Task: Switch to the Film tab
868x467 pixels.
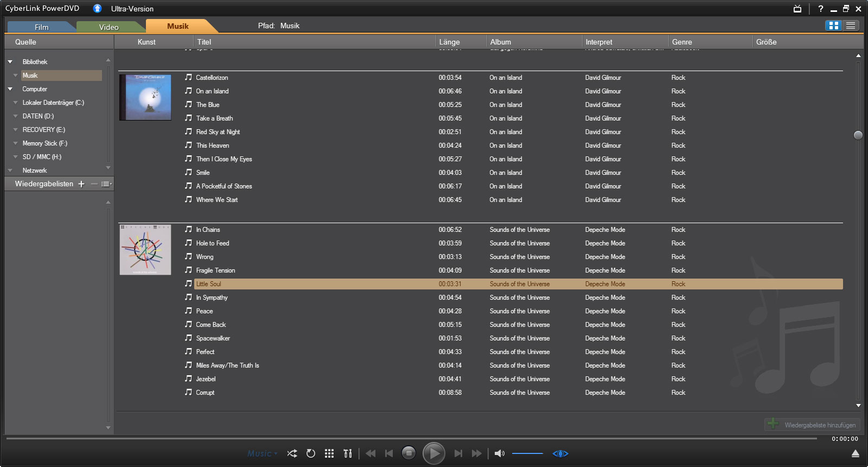Action: tap(42, 27)
